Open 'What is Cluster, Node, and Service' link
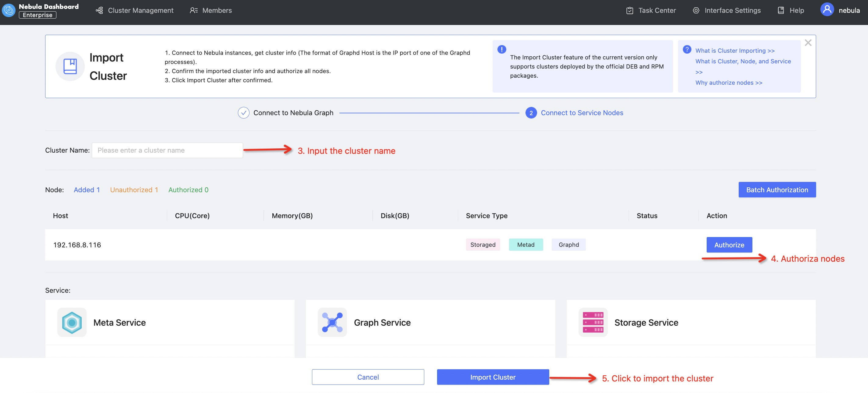868x393 pixels. (x=743, y=66)
